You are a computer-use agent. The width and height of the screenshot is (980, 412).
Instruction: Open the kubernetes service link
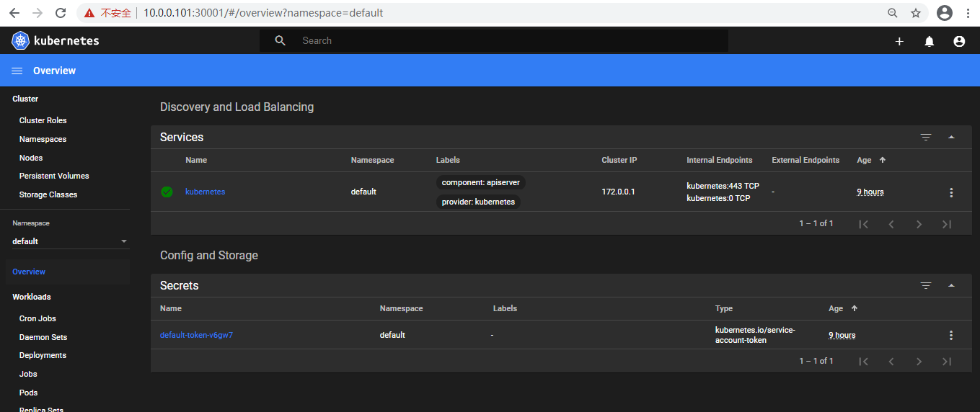(205, 192)
